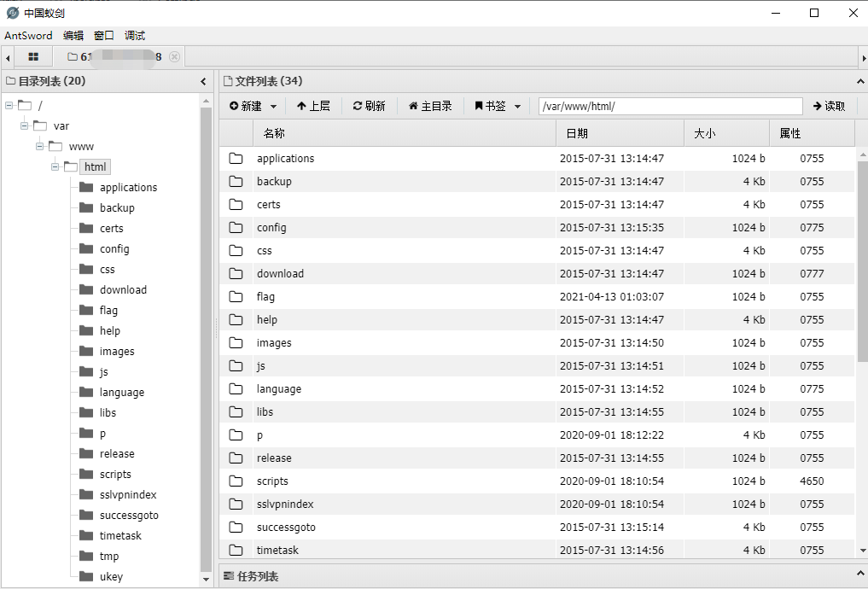Click the 读取 button

pyautogui.click(x=828, y=106)
